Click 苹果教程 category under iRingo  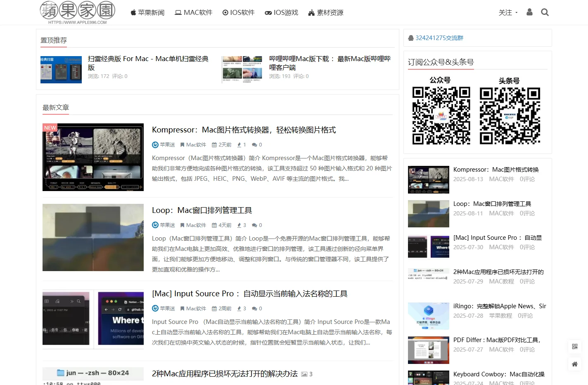[x=500, y=316]
